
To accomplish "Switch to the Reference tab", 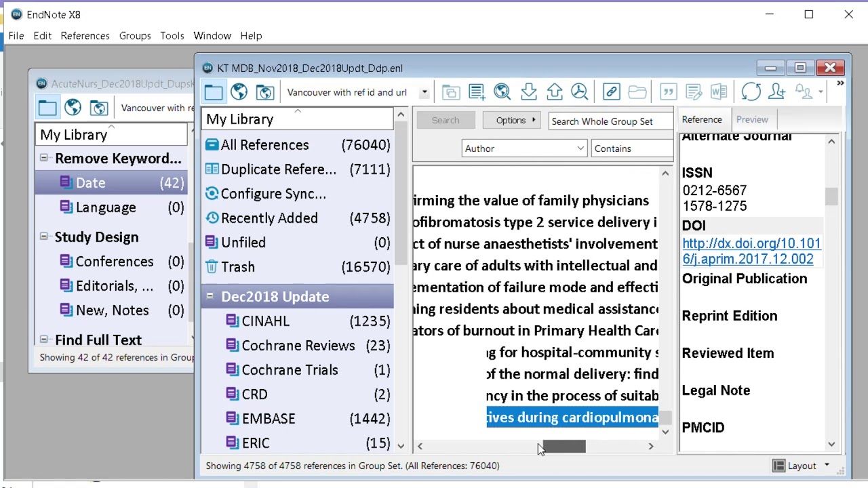I will (702, 119).
